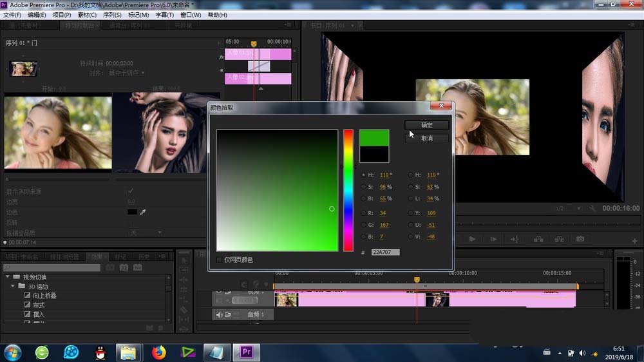The height and width of the screenshot is (362, 644).
Task: Click the Premiere Pro taskbar icon
Action: (247, 352)
